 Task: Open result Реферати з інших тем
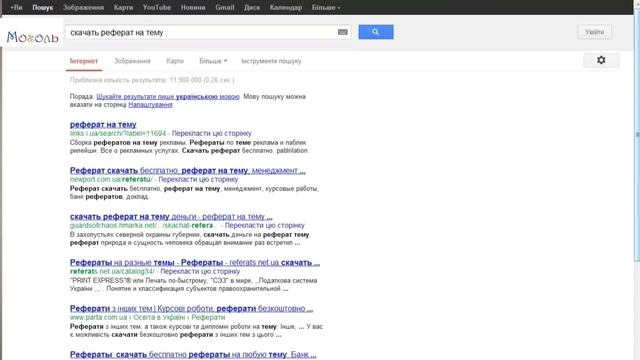click(x=191, y=309)
